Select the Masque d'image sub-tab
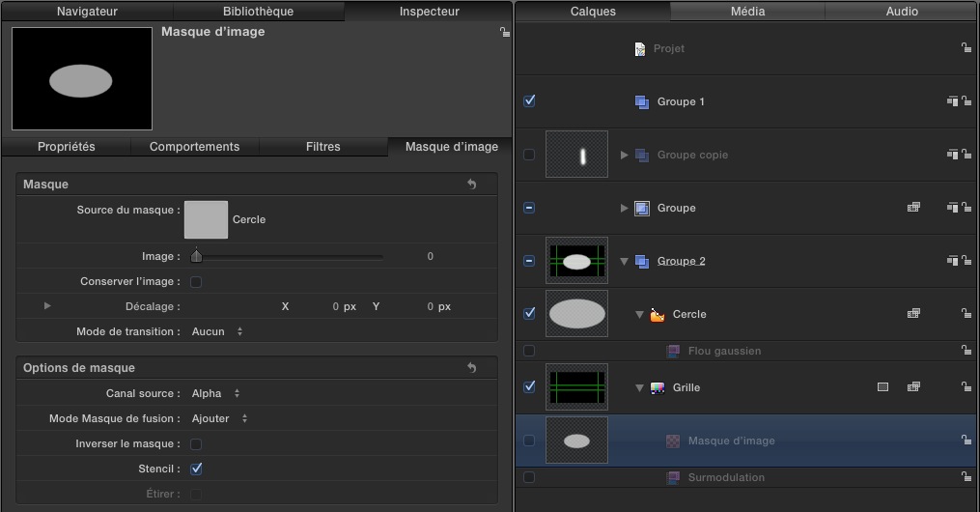The image size is (980, 512). 451,146
